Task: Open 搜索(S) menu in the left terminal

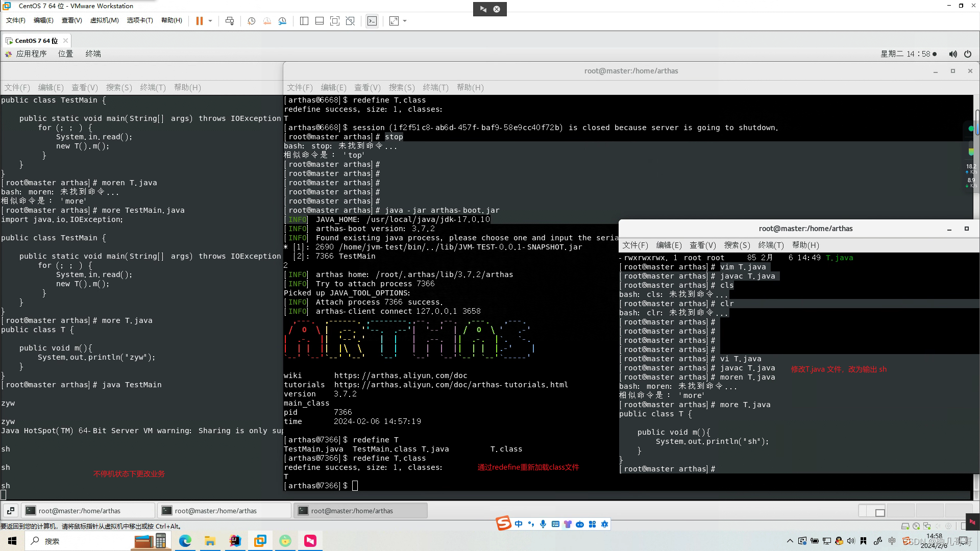Action: [119, 87]
